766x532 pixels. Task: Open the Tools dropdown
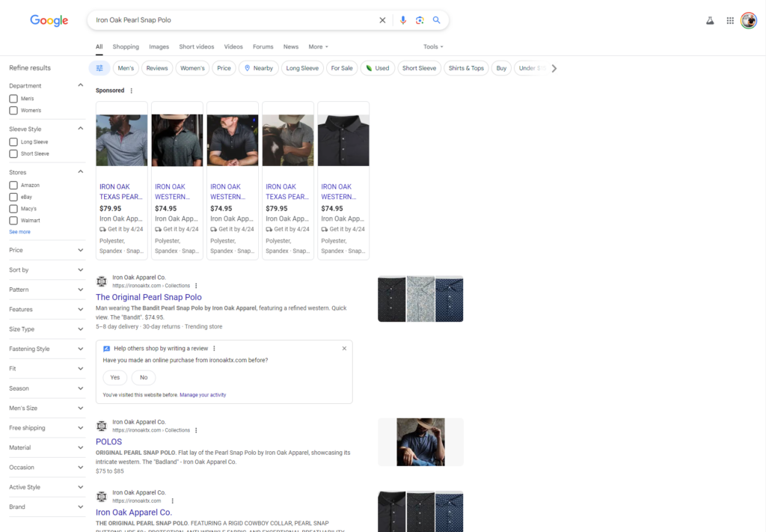[433, 47]
